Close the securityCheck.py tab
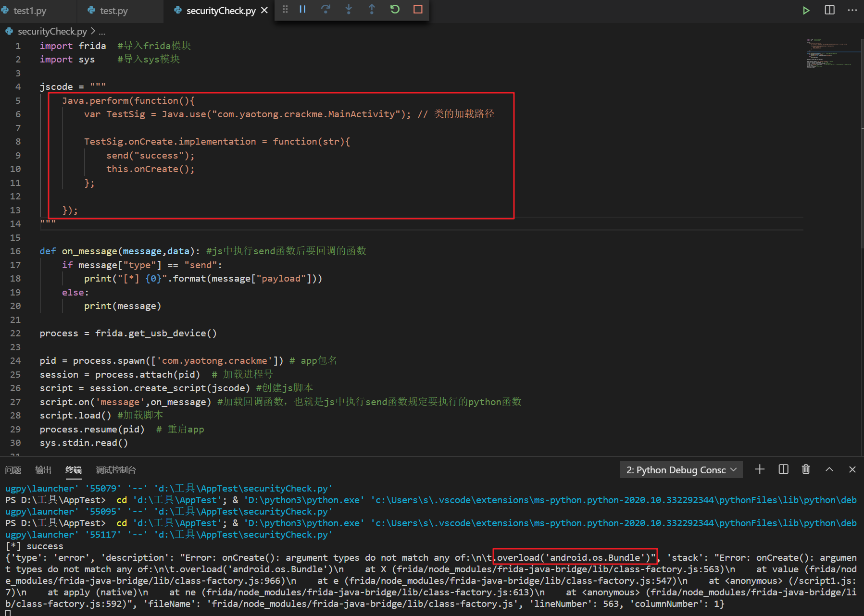864x616 pixels. click(263, 9)
